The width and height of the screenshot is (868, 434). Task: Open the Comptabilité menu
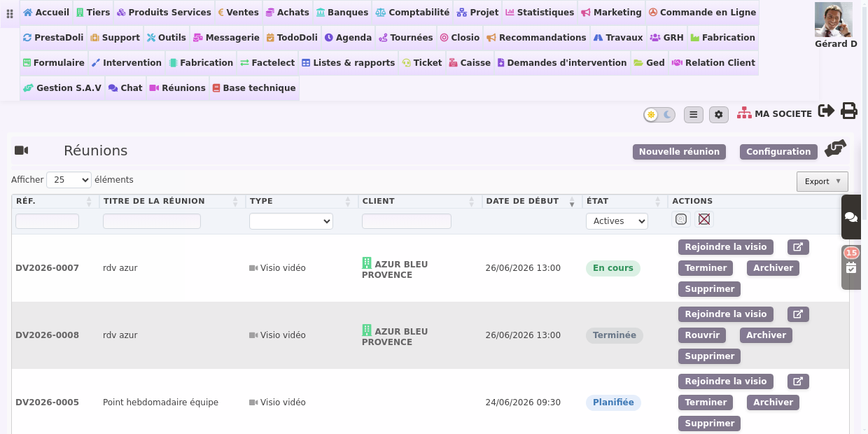click(412, 13)
